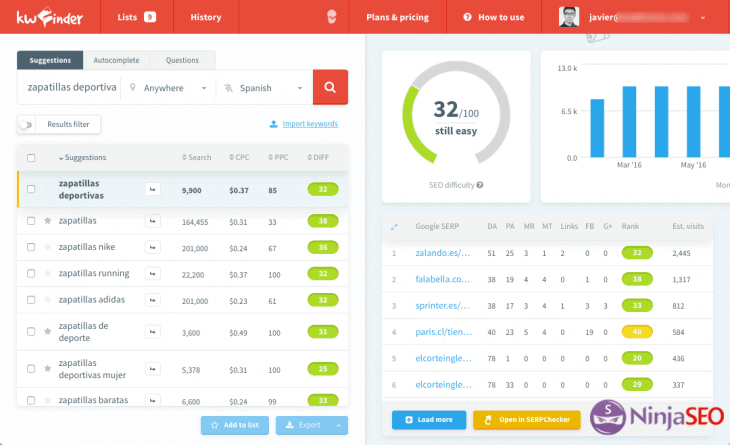
Task: Star the zapatillas deportivas mujer keyword
Action: (47, 369)
